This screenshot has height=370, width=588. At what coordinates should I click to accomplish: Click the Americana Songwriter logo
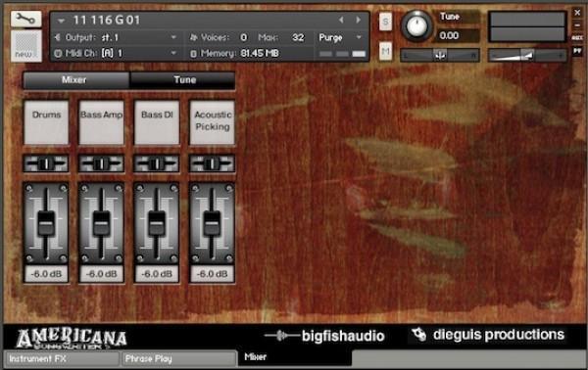tap(72, 339)
